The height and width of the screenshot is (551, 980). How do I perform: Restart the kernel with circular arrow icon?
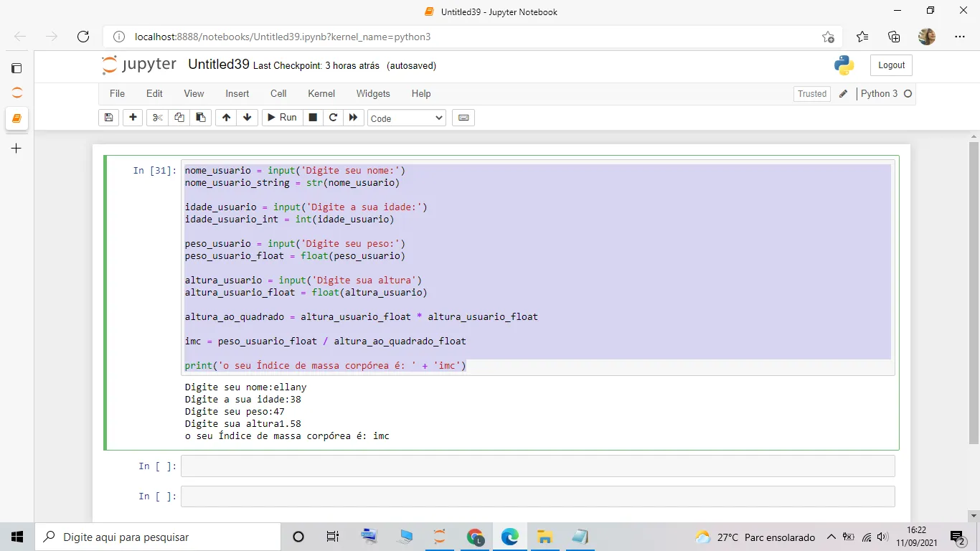click(x=333, y=118)
